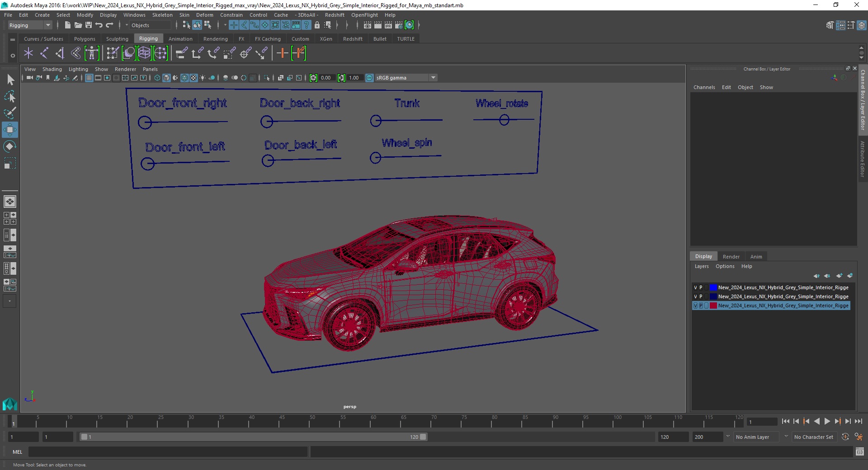Toggle wireframe on shaded in viewport toolbar
The width and height of the screenshot is (868, 470).
184,78
